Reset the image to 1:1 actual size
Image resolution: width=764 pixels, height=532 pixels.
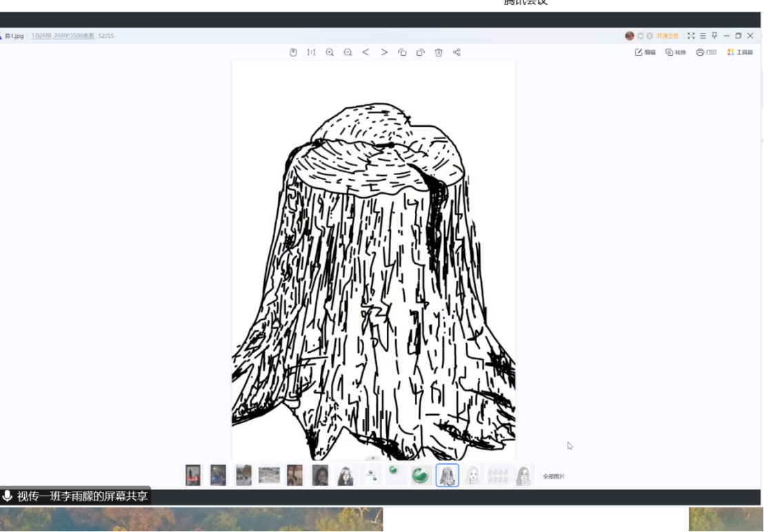click(311, 52)
